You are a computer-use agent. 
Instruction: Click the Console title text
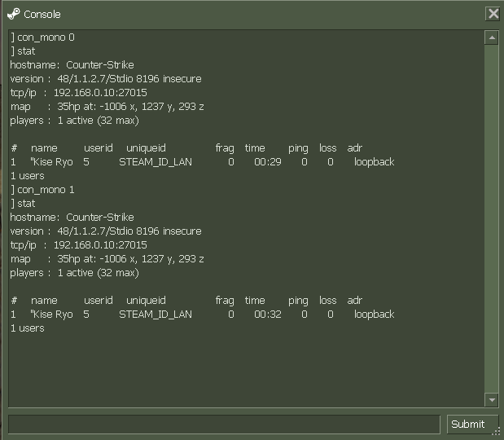coord(42,15)
